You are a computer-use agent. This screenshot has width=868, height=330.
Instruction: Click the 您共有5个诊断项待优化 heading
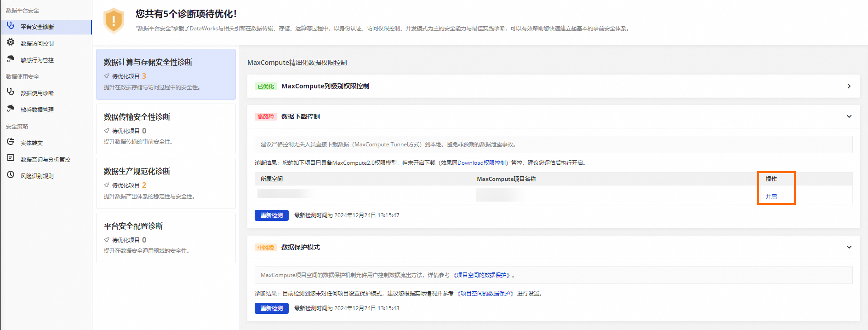186,14
